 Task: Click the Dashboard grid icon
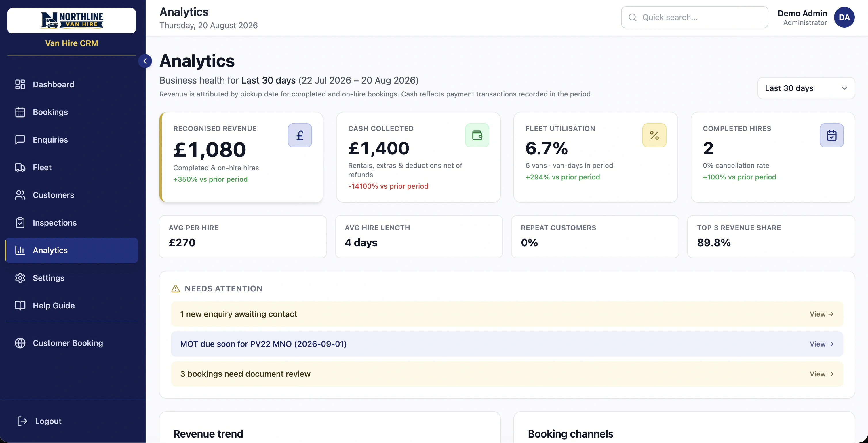pyautogui.click(x=20, y=84)
